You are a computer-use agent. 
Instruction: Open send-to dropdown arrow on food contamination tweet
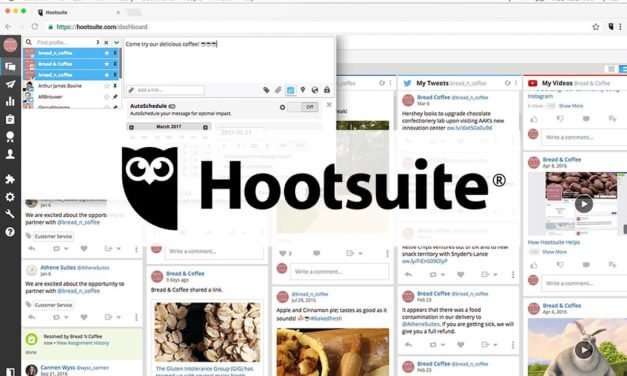pos(495,345)
